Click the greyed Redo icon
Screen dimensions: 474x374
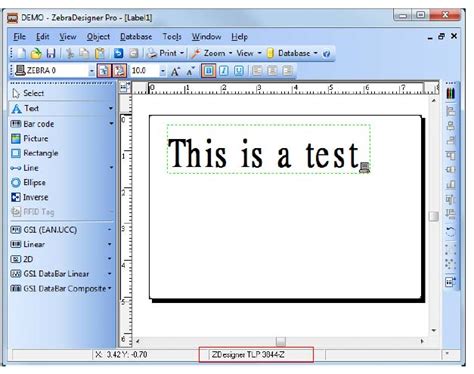133,53
